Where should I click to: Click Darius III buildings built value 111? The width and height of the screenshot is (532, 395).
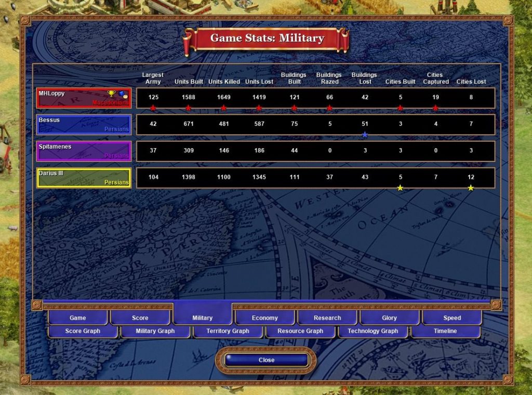point(294,177)
